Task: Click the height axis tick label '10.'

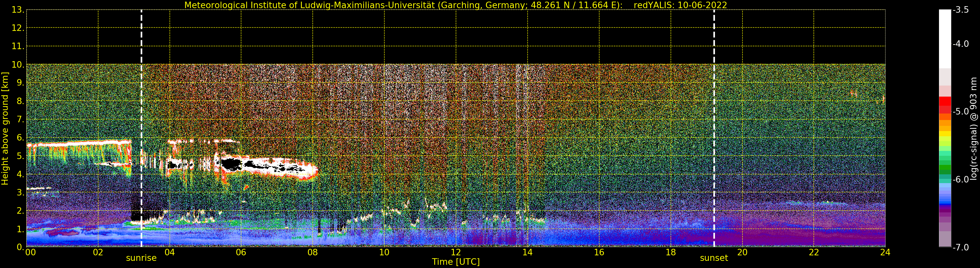Action: point(18,65)
